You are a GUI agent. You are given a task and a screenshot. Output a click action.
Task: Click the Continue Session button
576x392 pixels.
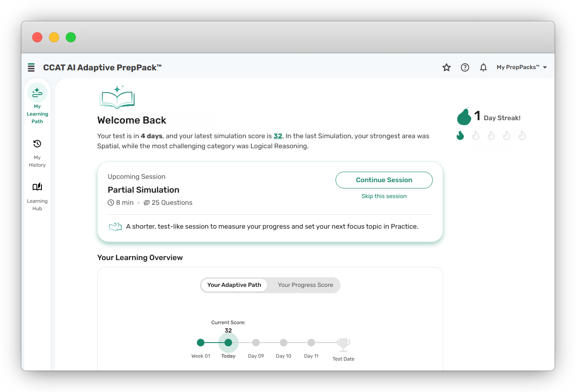coord(384,180)
